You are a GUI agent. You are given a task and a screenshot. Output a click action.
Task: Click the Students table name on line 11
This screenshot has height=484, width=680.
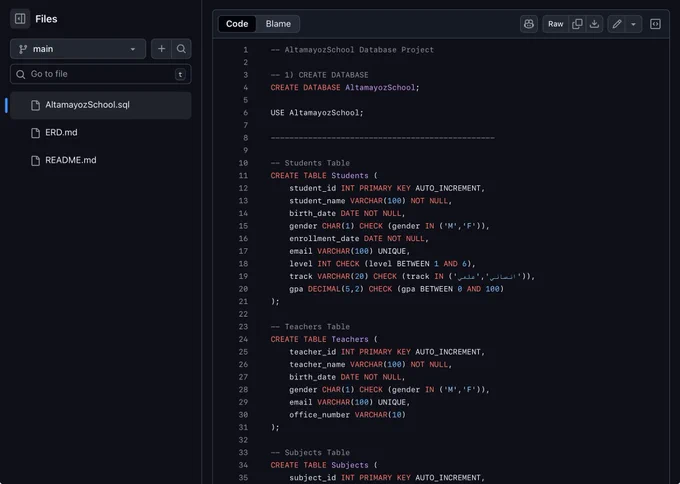[350, 176]
